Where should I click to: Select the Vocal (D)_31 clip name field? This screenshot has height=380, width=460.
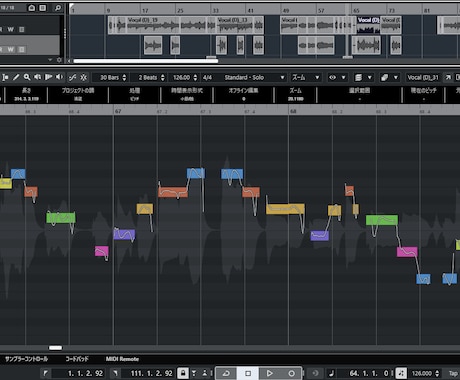[423, 77]
